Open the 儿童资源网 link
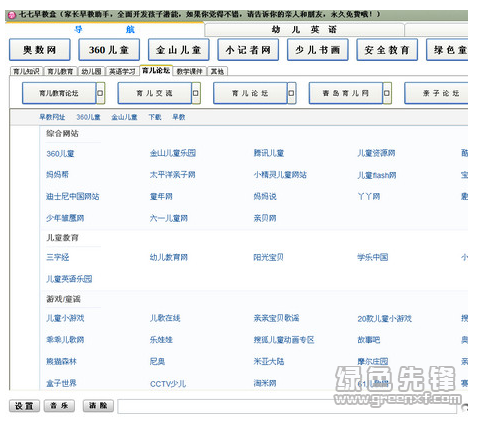 click(x=376, y=153)
